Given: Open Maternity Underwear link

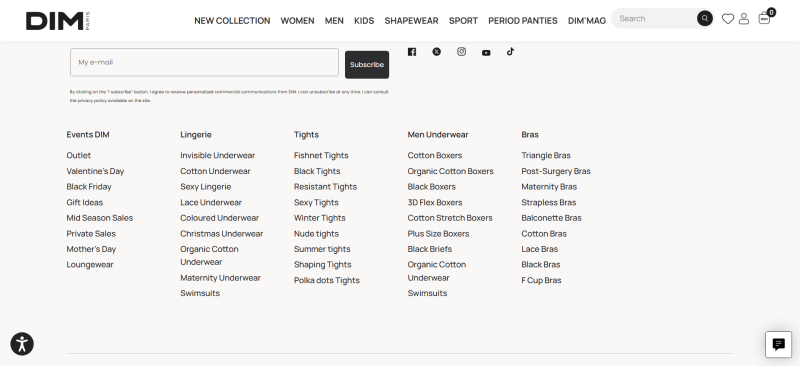Looking at the screenshot, I should (x=220, y=278).
